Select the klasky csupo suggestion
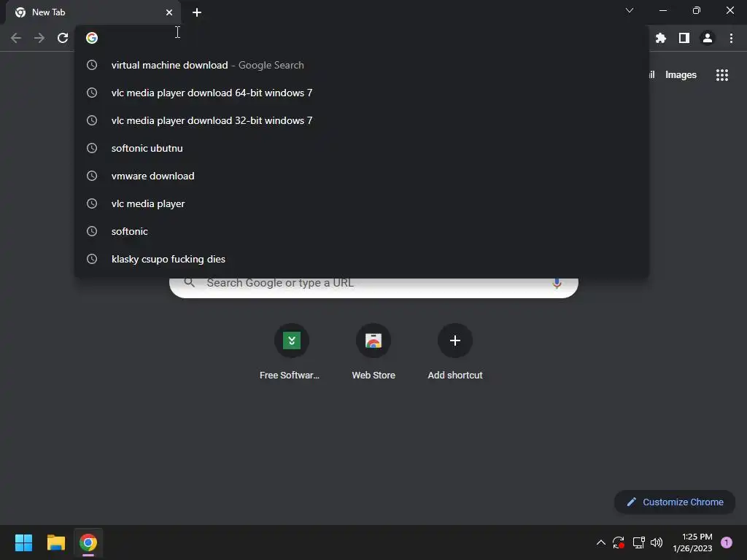Image resolution: width=747 pixels, height=560 pixels. 362,259
